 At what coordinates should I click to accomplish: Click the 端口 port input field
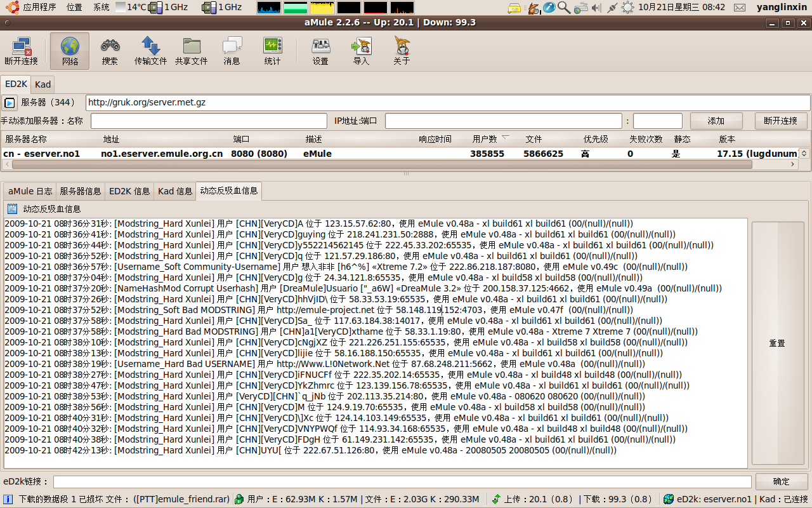click(658, 121)
